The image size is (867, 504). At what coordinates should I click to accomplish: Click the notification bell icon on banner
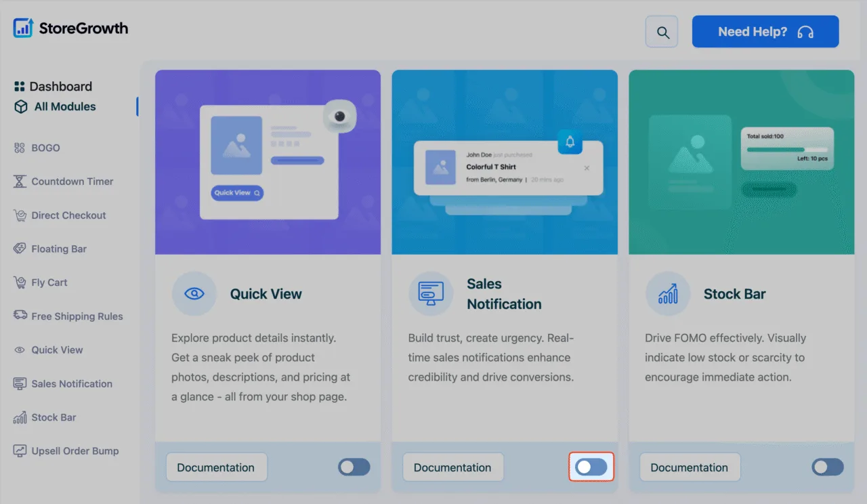click(570, 141)
